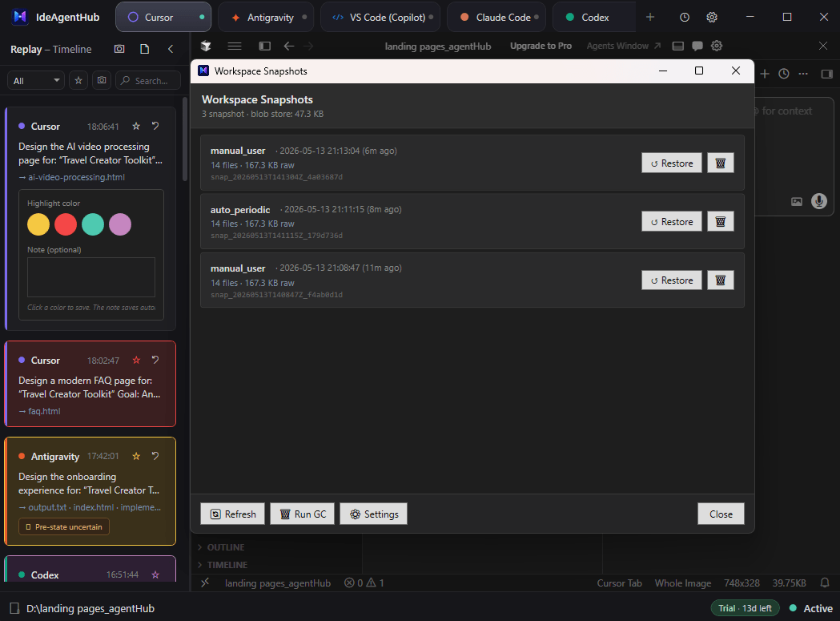Restore the auto_periodic 21:11:15 snapshot
Viewport: 840px width, 621px height.
(x=672, y=221)
